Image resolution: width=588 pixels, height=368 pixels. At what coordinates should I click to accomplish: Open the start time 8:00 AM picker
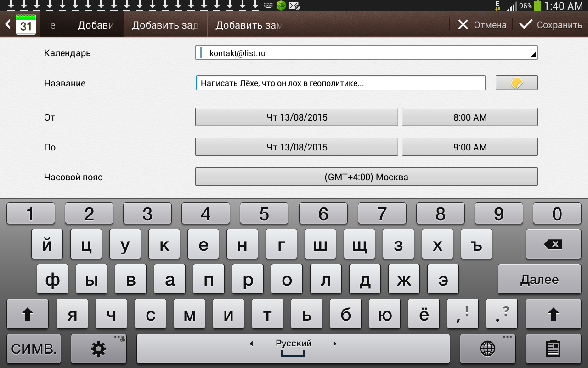[x=470, y=117]
